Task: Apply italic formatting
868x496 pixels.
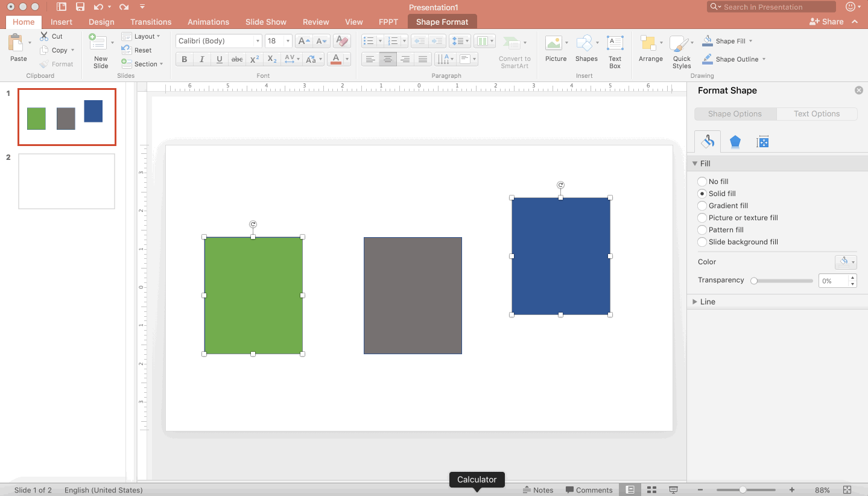Action: 201,59
